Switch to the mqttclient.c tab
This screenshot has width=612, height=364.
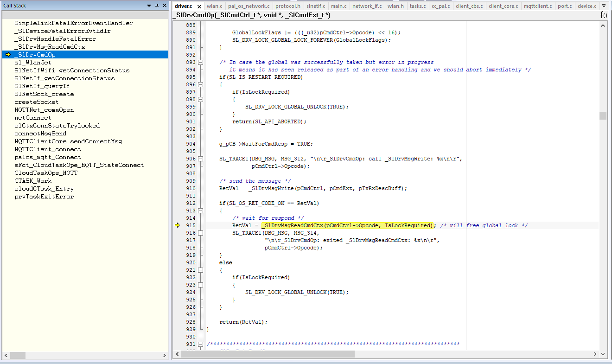538,6
